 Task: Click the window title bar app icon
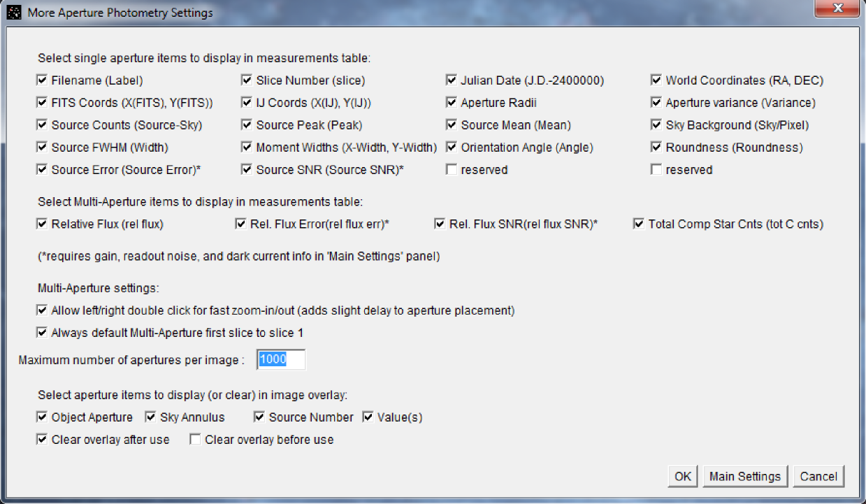click(13, 13)
